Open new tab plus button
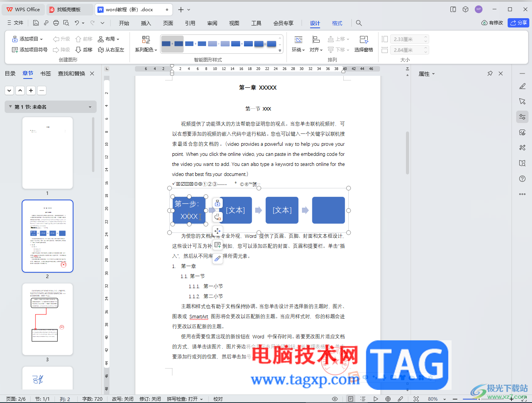Viewport: 532px width, 403px height. [x=181, y=9]
